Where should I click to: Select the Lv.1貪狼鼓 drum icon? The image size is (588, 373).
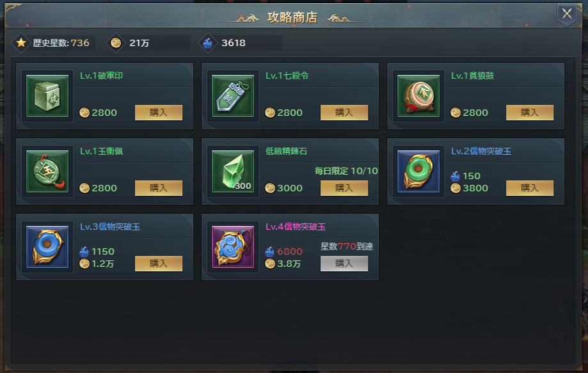(418, 96)
